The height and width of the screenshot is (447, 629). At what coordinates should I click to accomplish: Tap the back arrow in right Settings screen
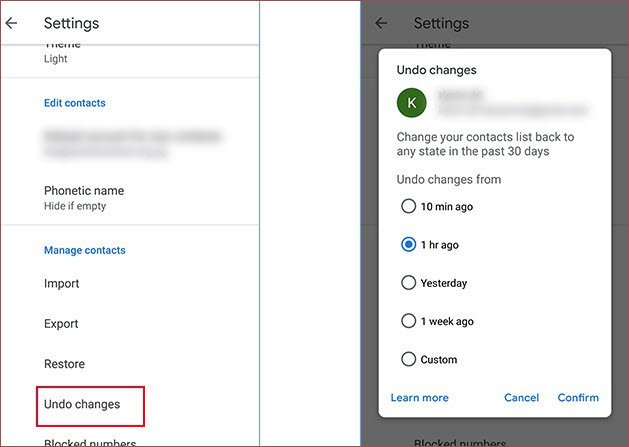pyautogui.click(x=381, y=23)
